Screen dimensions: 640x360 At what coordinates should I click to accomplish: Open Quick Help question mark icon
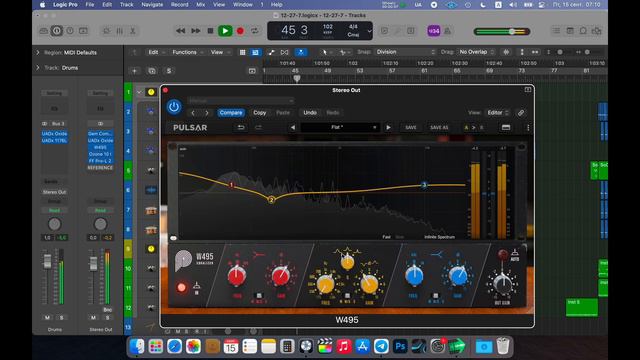(x=70, y=31)
